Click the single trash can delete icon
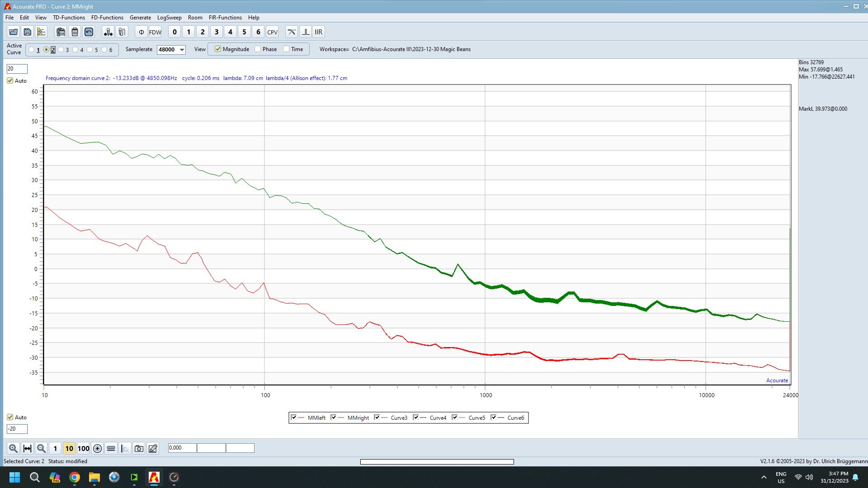Screen dimensions: 868x488 point(75,32)
